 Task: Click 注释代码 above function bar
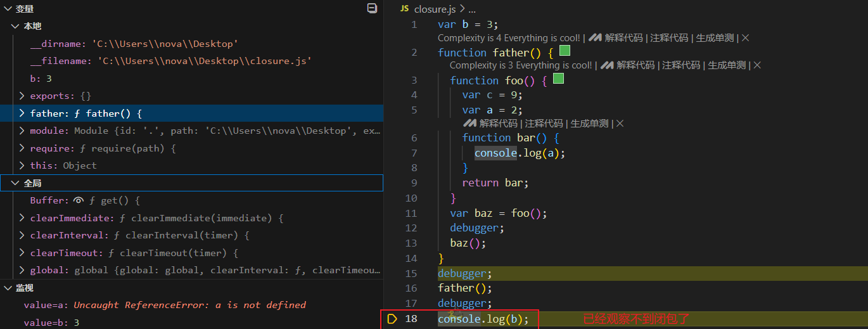pyautogui.click(x=544, y=124)
